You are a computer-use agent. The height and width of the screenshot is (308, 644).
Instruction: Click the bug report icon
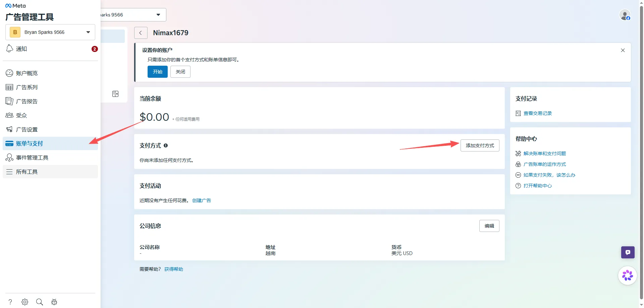coord(54,302)
